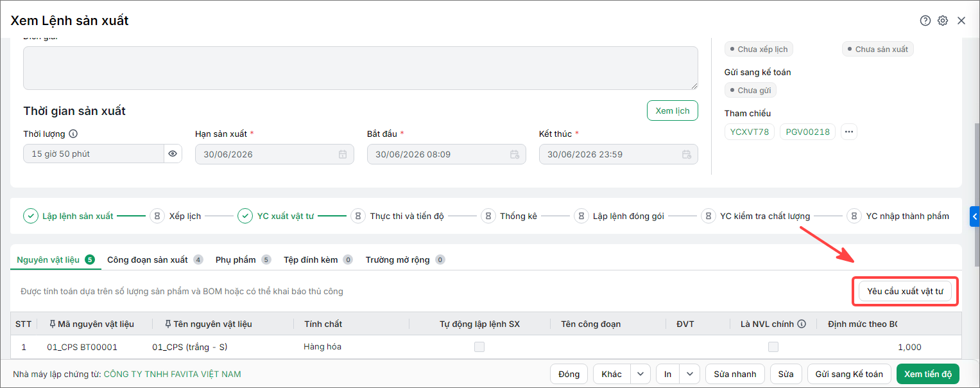Click the In button

coord(668,374)
